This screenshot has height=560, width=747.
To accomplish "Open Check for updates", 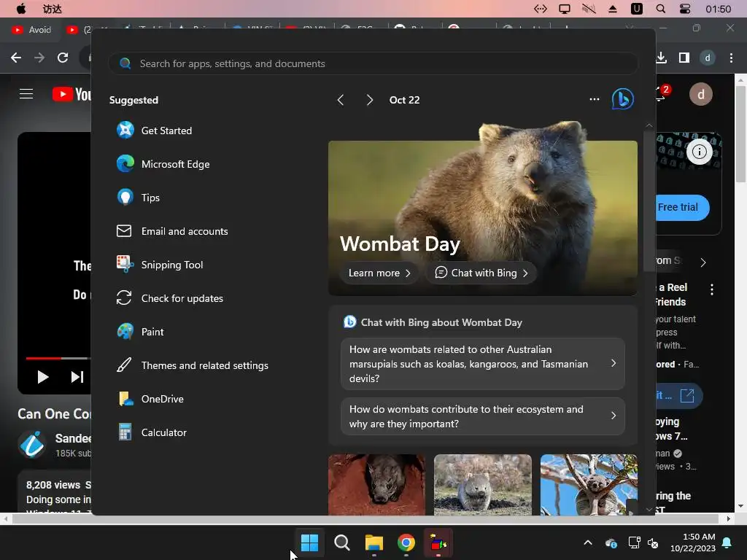I will [x=169, y=298].
